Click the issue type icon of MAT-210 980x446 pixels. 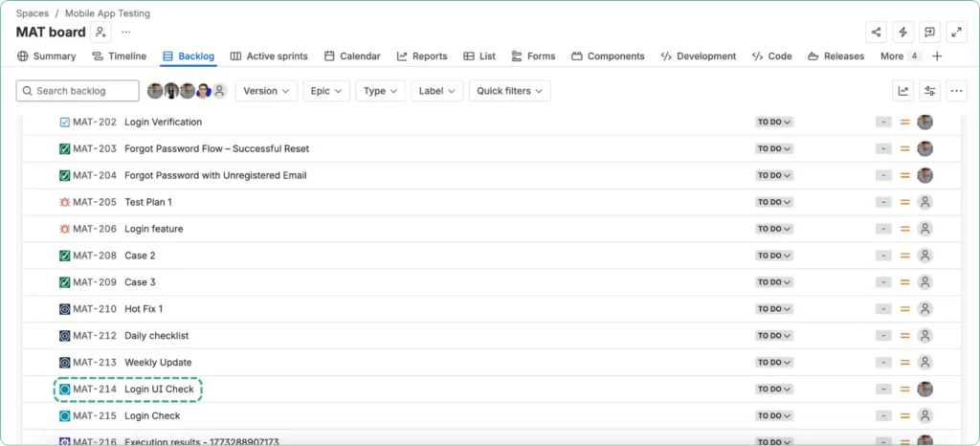(64, 308)
